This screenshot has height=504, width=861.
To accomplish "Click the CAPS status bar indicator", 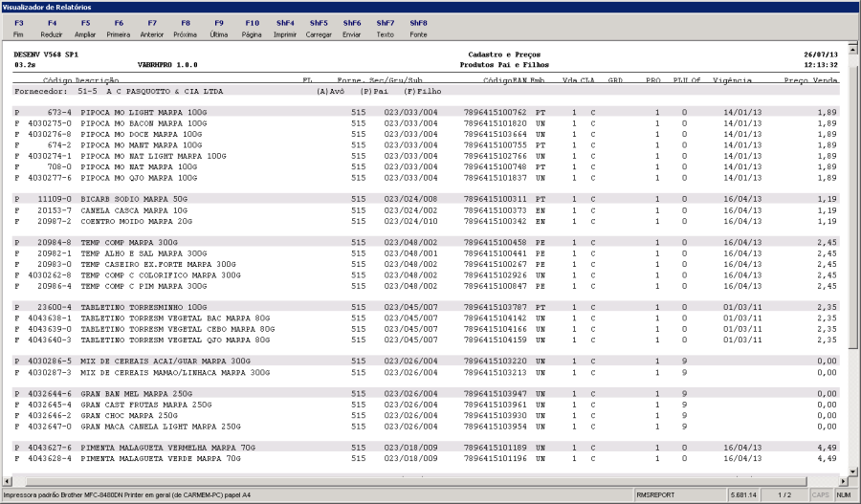I will click(x=821, y=494).
